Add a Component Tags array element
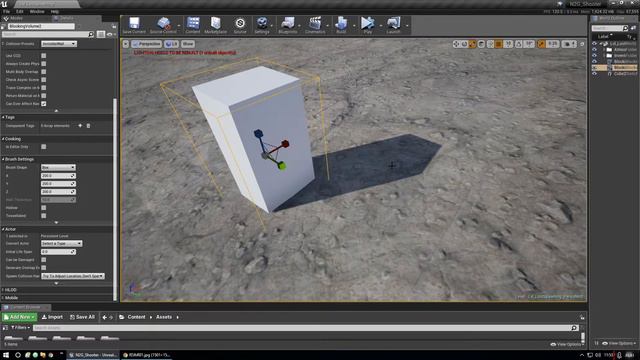Screen dimensions: 640x360 coord(80,126)
